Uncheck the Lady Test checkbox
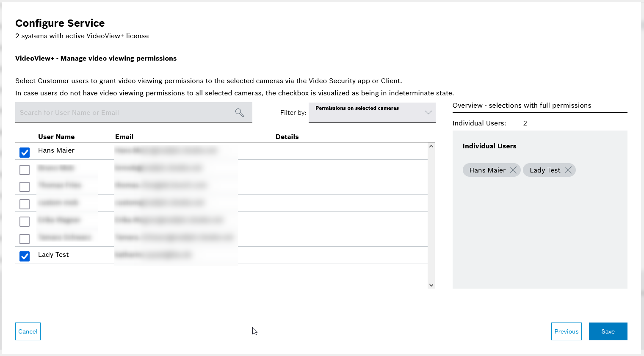644x356 pixels. point(25,256)
